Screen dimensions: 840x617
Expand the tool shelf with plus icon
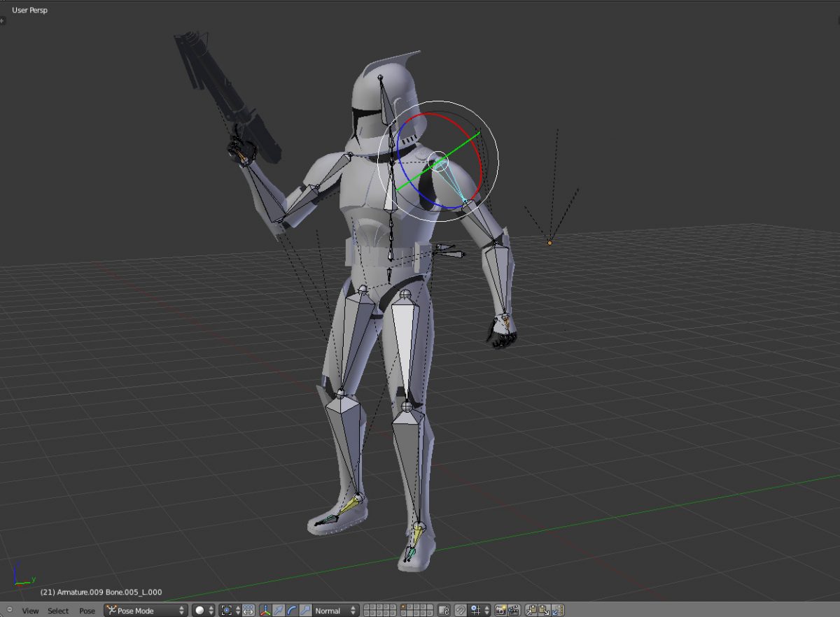(3, 21)
